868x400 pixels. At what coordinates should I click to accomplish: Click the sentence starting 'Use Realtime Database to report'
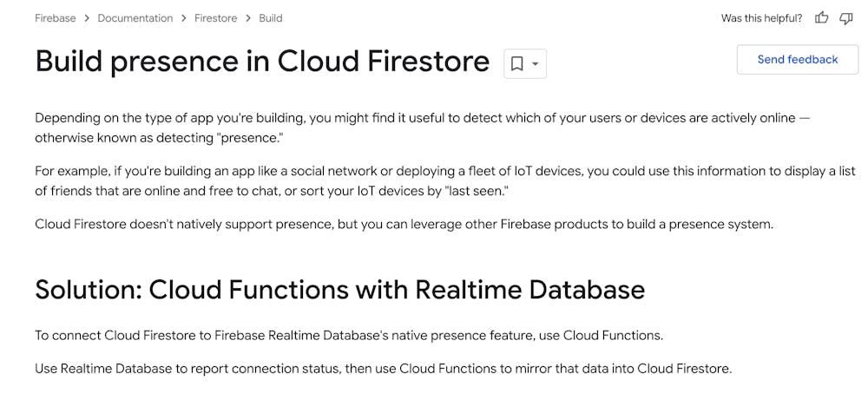[383, 369]
